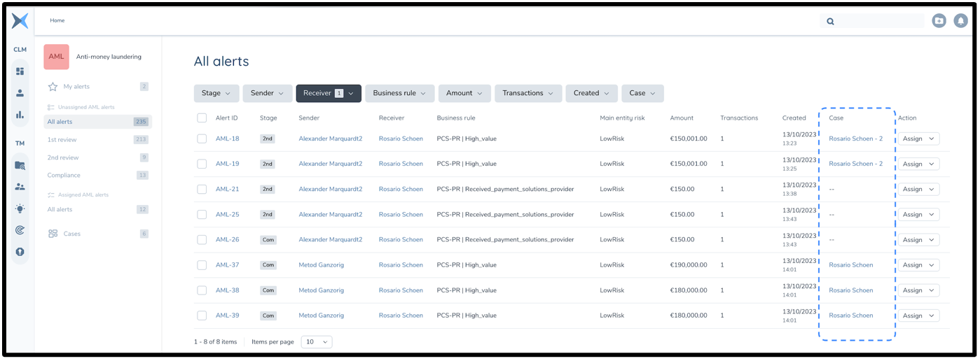980x361 pixels.
Task: Open the bar chart icon in sidebar
Action: pos(20,115)
